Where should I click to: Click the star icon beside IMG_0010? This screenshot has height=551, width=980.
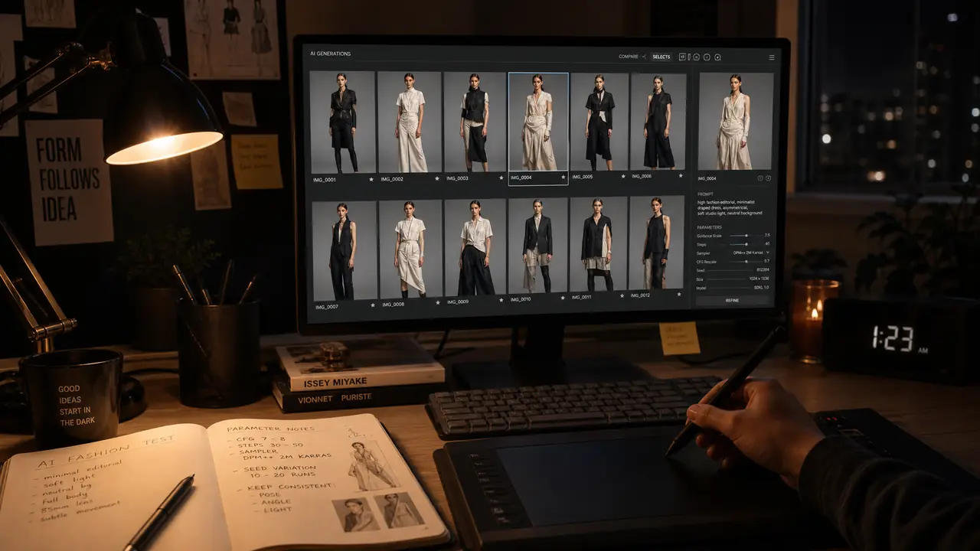tap(564, 298)
